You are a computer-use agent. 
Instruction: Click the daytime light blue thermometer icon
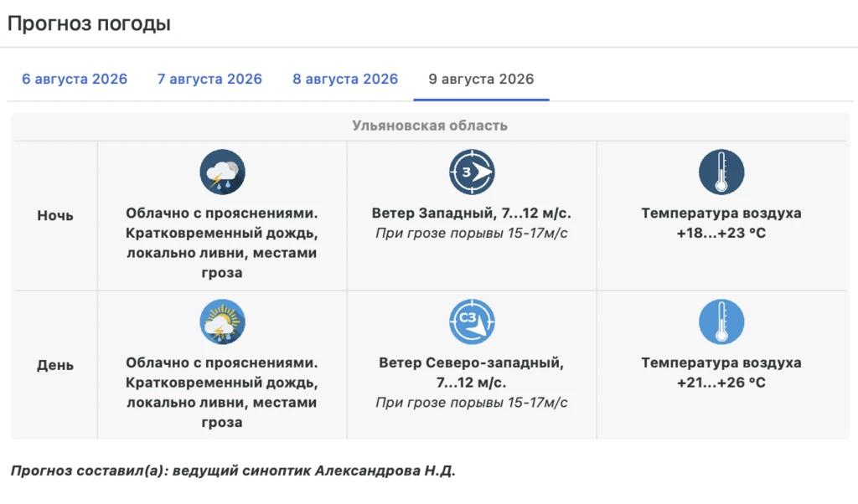(x=721, y=321)
